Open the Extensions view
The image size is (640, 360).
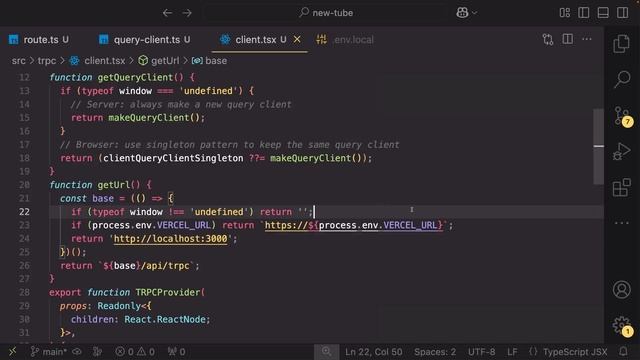[622, 187]
